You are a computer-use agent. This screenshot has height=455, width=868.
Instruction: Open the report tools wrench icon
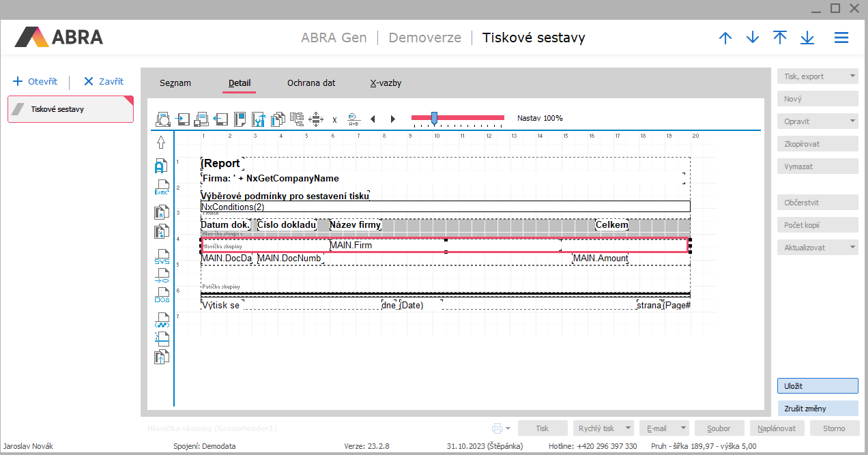click(259, 119)
